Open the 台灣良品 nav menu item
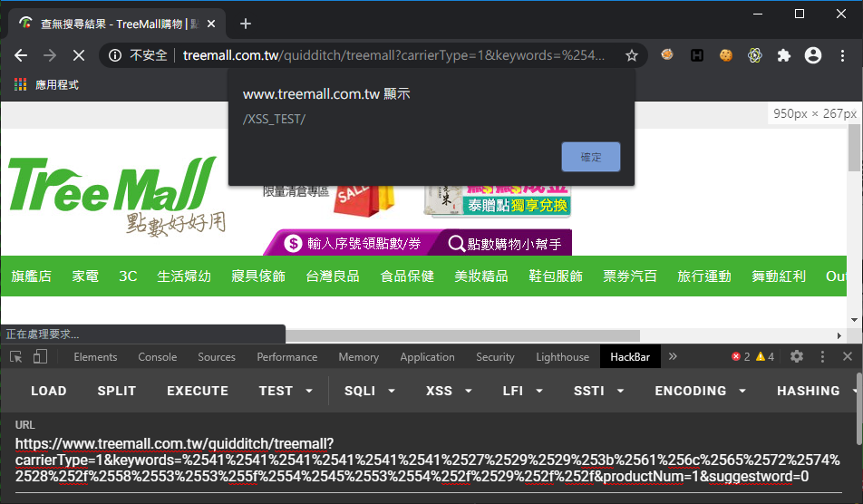The width and height of the screenshot is (863, 504). coord(333,276)
